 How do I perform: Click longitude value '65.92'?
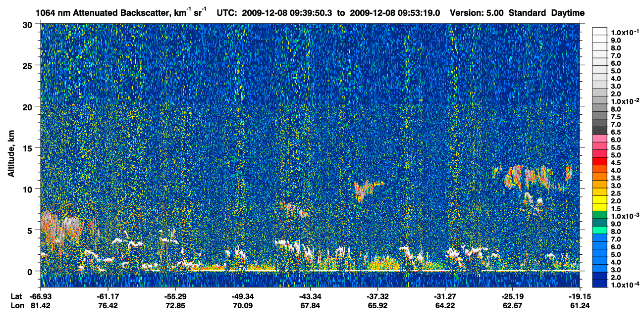[377, 305]
